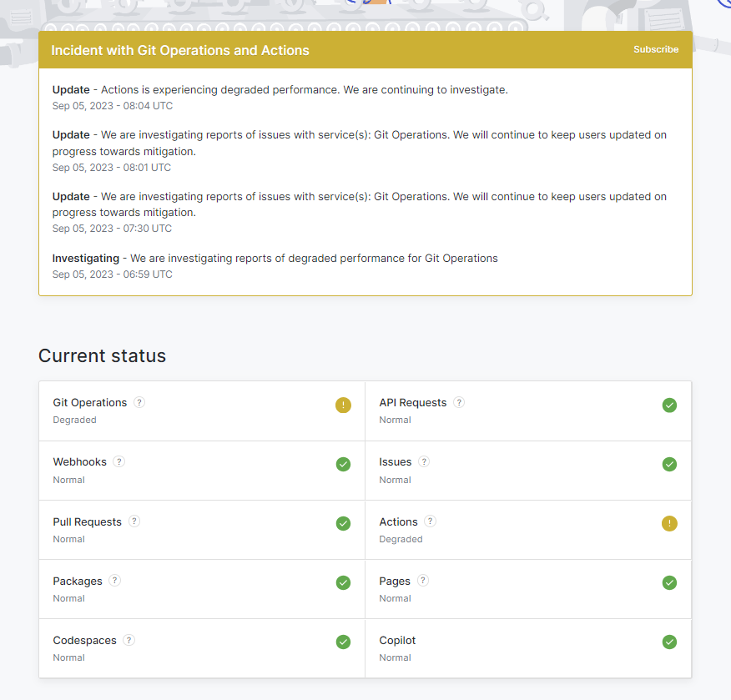Click the Current status heading
Image resolution: width=731 pixels, height=700 pixels.
(102, 355)
